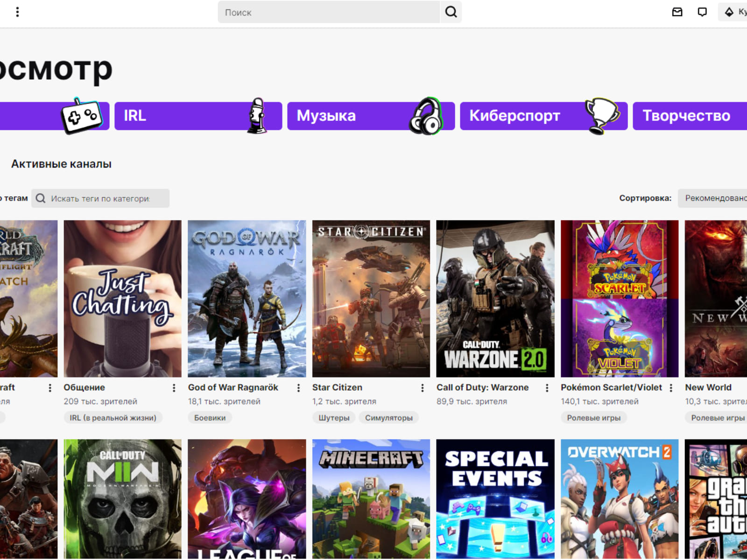Select the Боевики tag

210,418
